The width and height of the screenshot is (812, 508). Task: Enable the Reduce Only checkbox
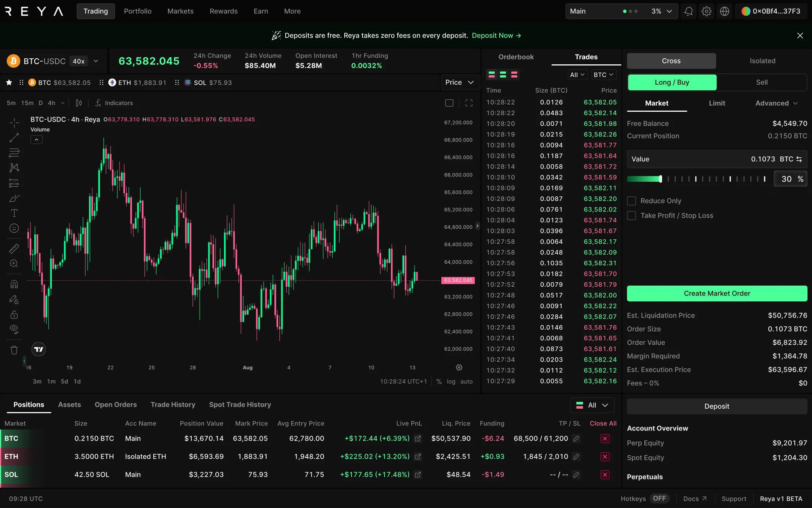tap(632, 201)
